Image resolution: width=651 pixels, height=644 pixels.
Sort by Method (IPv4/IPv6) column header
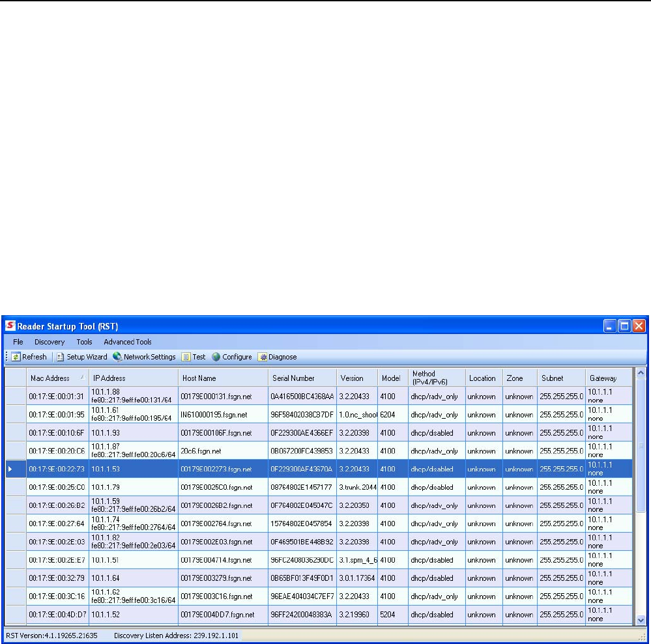pos(437,378)
